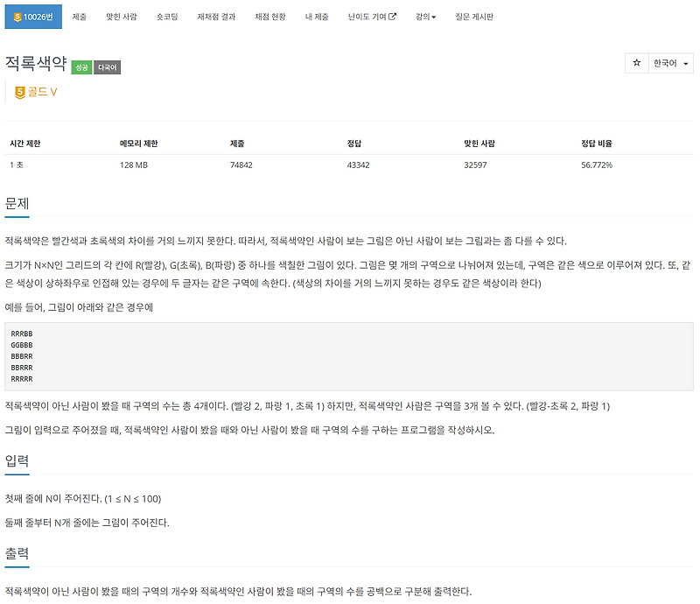Open the 한국어 language dropdown

tap(672, 62)
